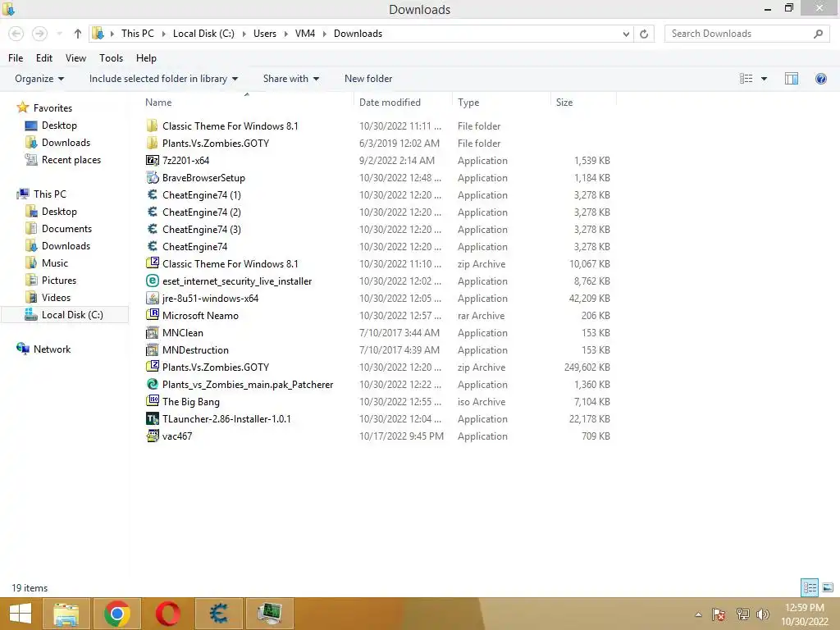840x630 pixels.
Task: Select the MNDestruction application icon
Action: tap(152, 349)
